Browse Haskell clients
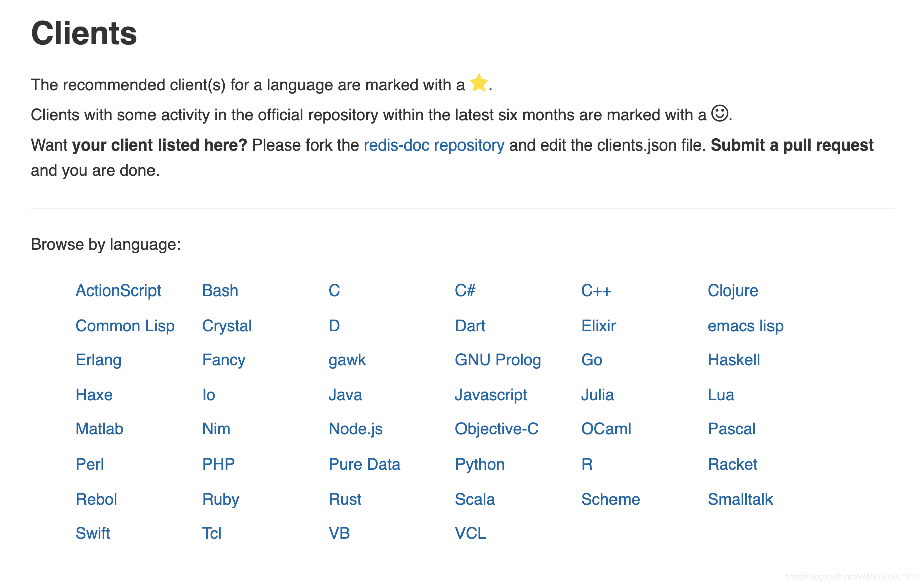The width and height of the screenshot is (924, 586). pyautogui.click(x=734, y=360)
